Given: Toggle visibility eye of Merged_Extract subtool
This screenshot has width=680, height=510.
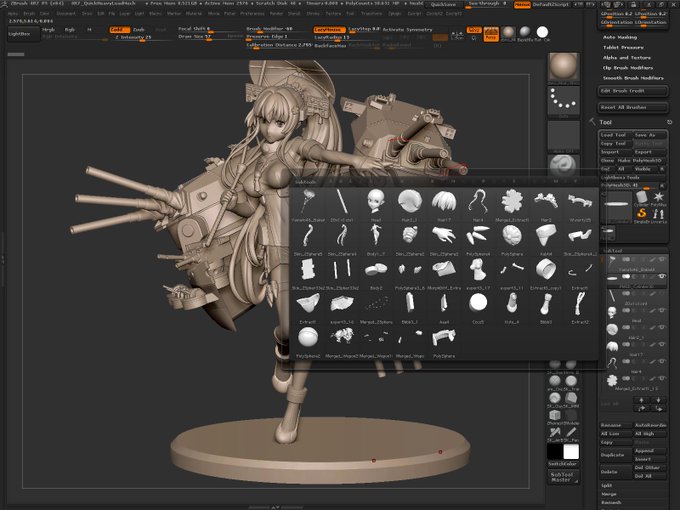Looking at the screenshot, I should [x=662, y=379].
